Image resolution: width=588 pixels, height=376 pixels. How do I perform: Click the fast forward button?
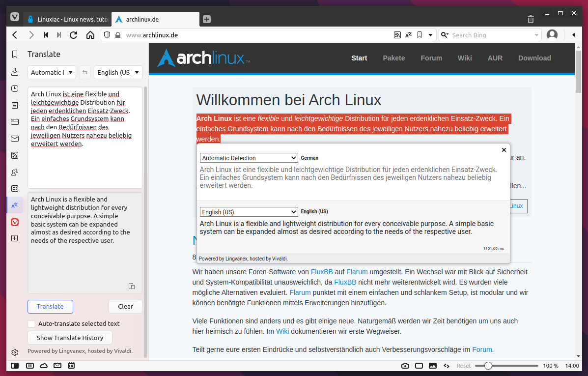coord(59,35)
